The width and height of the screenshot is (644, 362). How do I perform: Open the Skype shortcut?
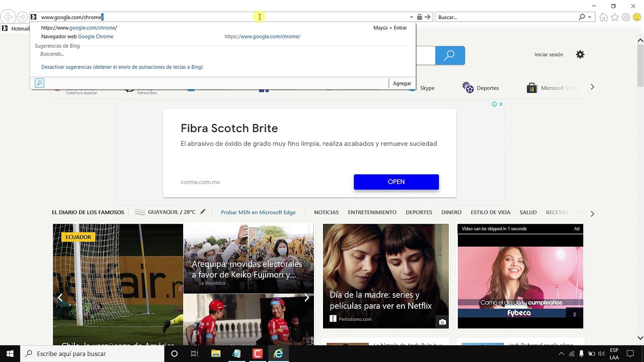coord(422,88)
